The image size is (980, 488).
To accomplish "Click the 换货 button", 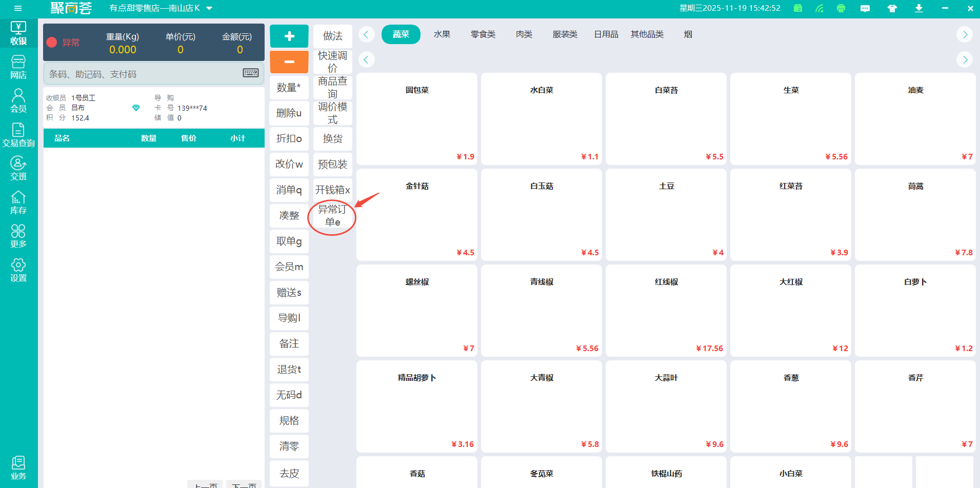I will coord(333,139).
